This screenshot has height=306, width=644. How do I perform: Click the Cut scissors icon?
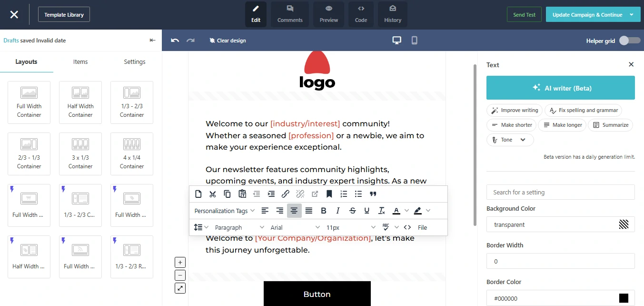point(213,194)
